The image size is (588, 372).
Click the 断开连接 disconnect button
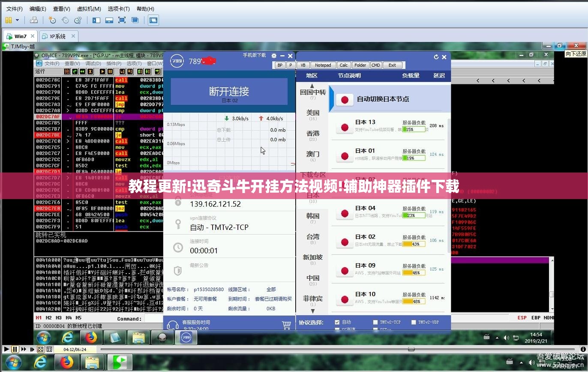[x=229, y=91]
